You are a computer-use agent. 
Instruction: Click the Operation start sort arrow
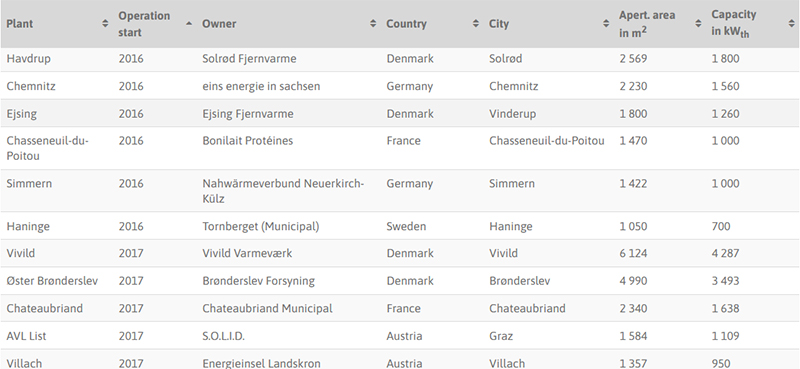click(x=189, y=23)
